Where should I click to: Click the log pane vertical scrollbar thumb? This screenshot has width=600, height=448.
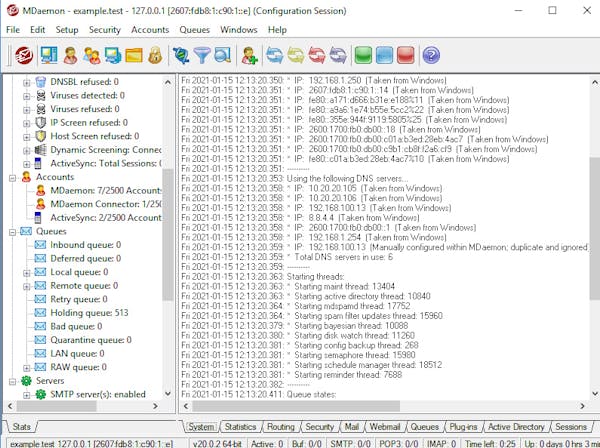(595, 228)
